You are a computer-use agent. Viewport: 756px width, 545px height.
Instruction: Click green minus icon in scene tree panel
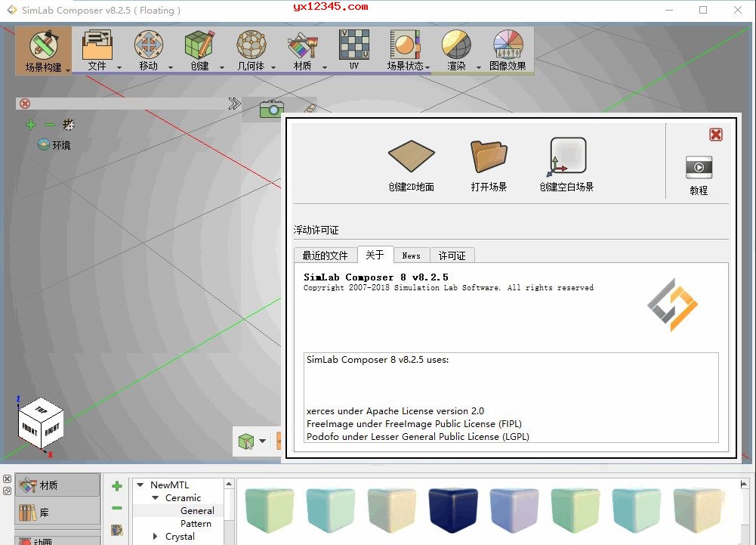click(50, 125)
